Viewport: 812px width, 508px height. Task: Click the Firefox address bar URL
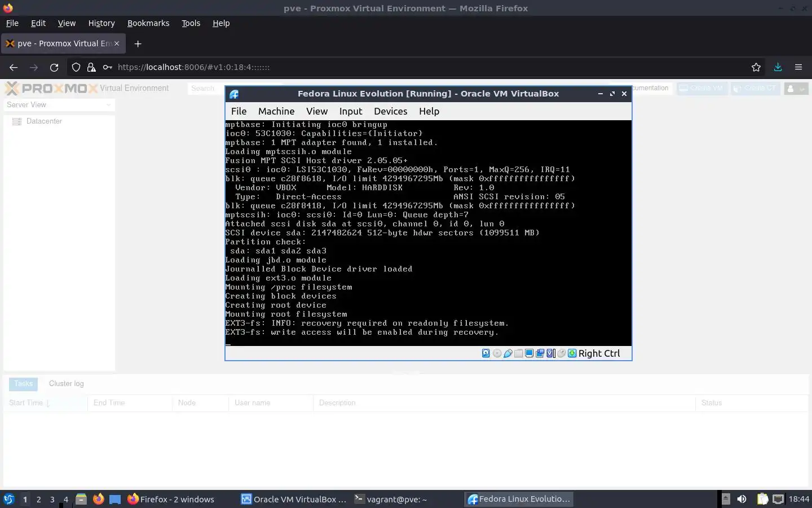click(193, 67)
